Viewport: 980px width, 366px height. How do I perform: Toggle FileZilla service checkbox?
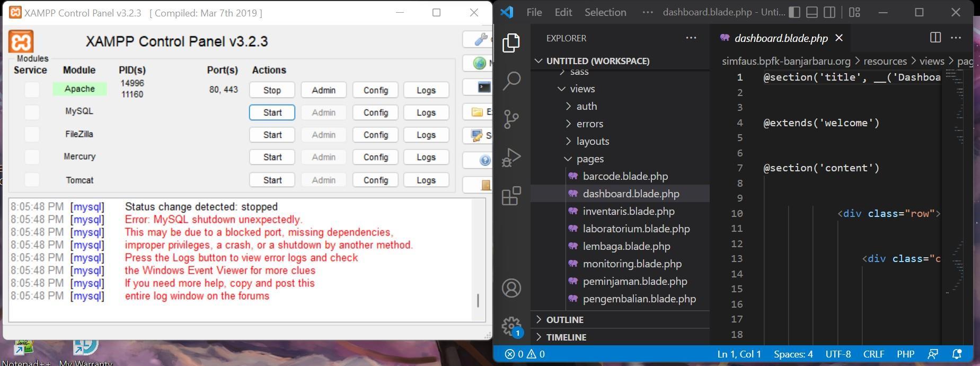pos(32,134)
